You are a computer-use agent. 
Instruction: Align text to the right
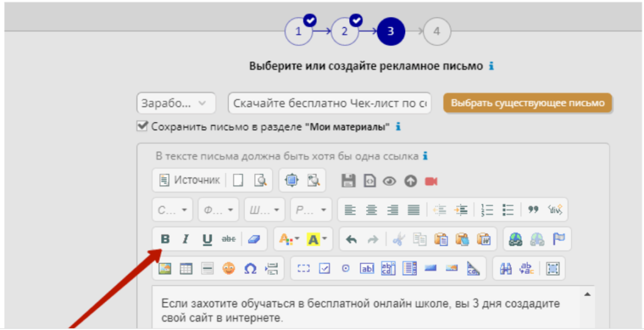click(392, 210)
